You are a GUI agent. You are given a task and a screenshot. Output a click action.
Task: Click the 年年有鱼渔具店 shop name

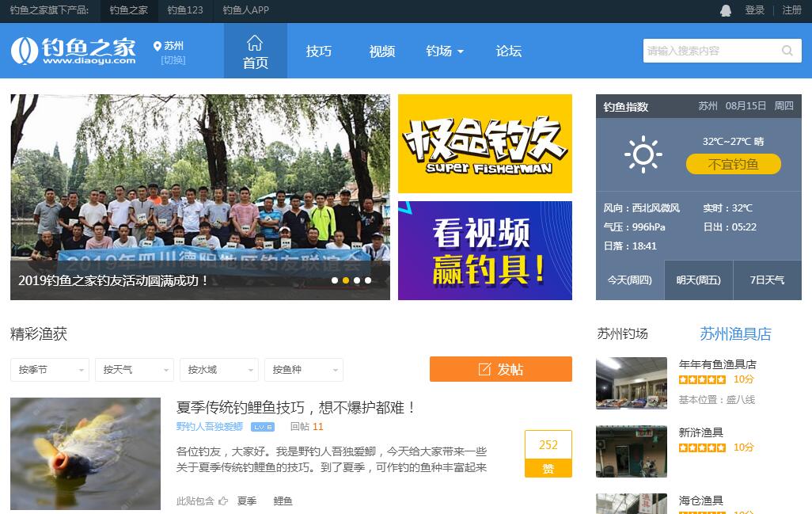coord(717,364)
